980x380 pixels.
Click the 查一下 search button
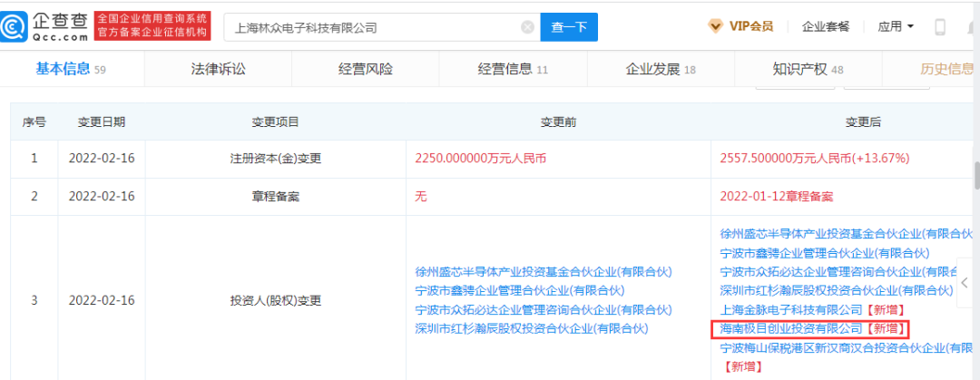point(569,27)
